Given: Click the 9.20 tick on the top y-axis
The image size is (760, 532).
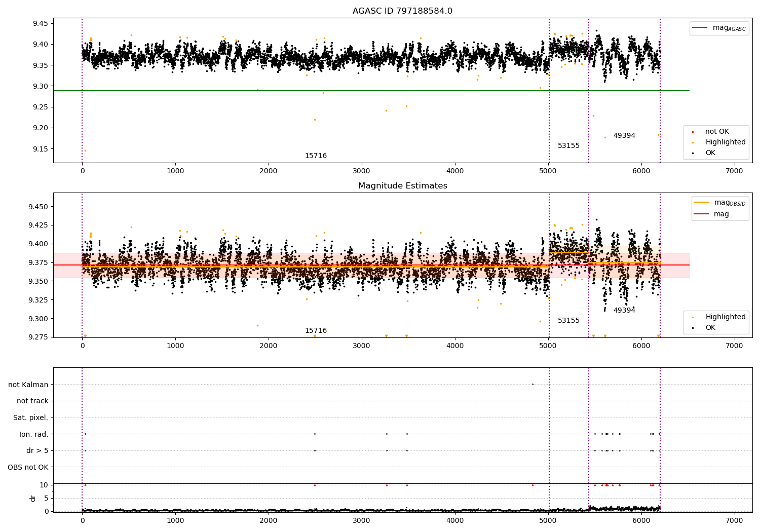Looking at the screenshot, I should [x=41, y=128].
